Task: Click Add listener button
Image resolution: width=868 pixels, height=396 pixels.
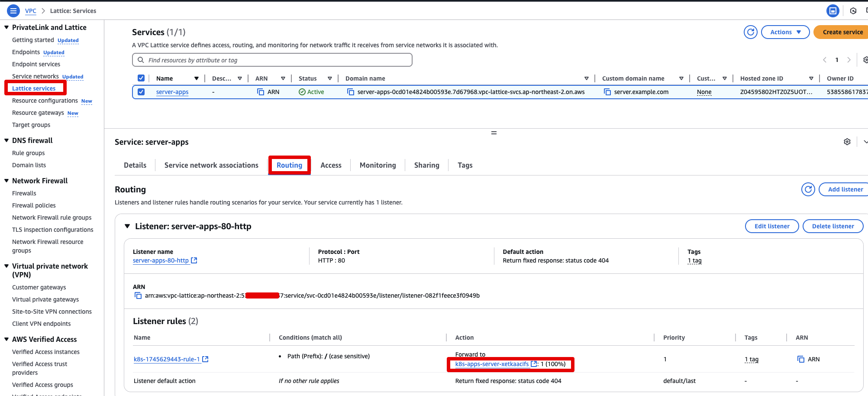Action: point(843,189)
